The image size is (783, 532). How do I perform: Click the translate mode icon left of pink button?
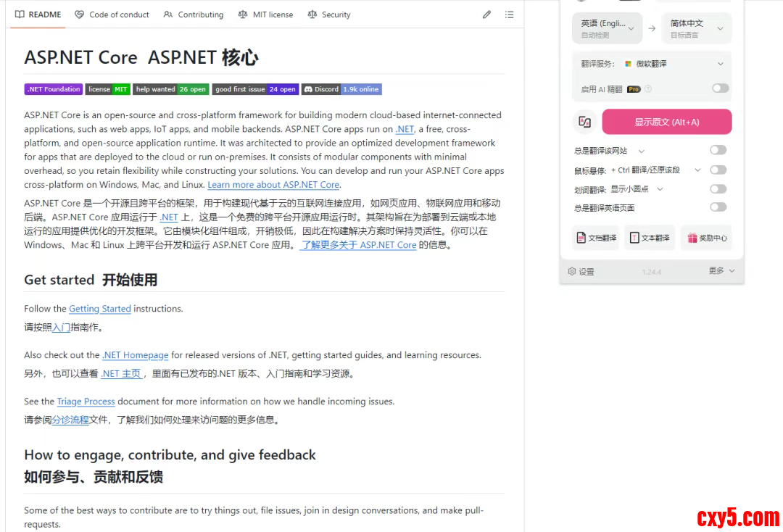(x=584, y=122)
